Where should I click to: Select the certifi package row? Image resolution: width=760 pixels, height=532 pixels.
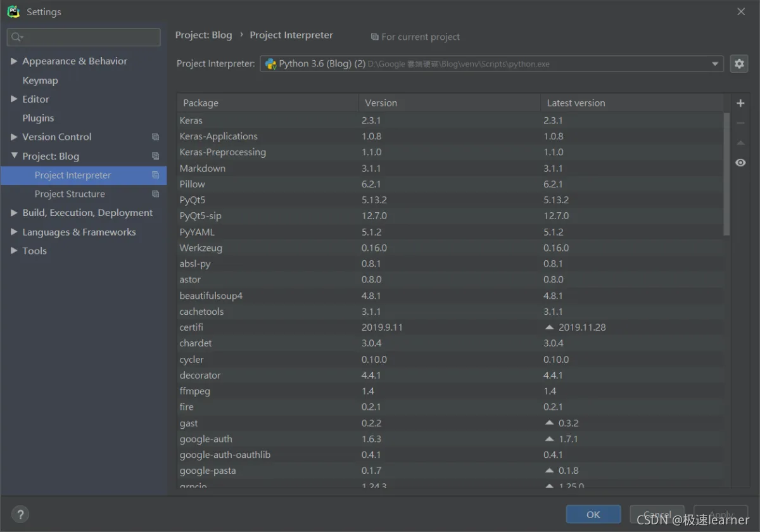tap(450, 327)
